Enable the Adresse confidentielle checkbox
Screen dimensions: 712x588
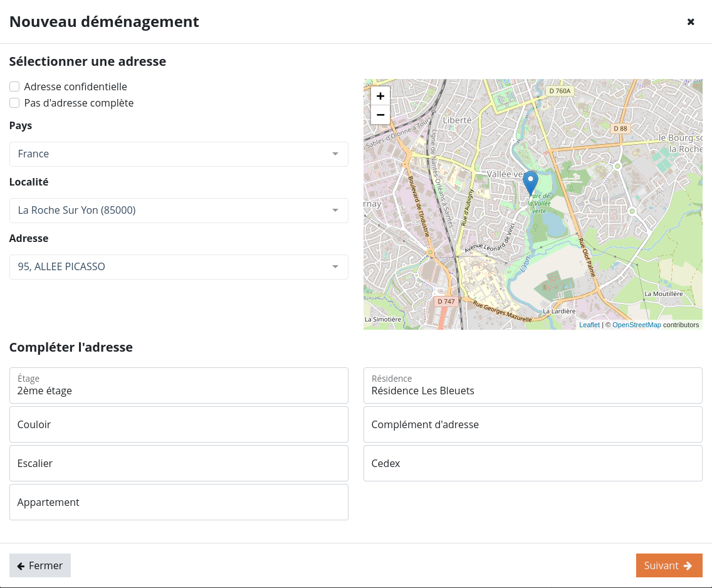14,87
